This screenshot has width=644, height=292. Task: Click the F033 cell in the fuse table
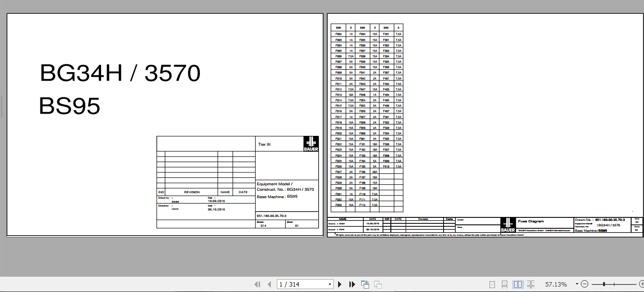(x=339, y=205)
